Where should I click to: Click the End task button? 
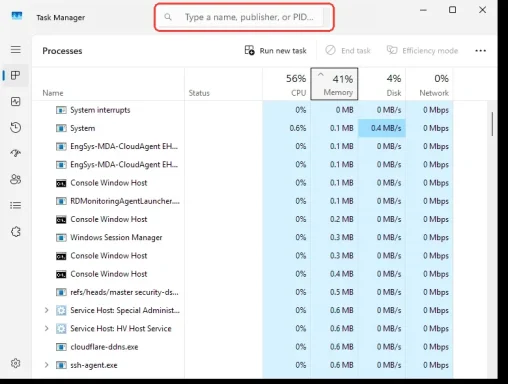(x=348, y=51)
